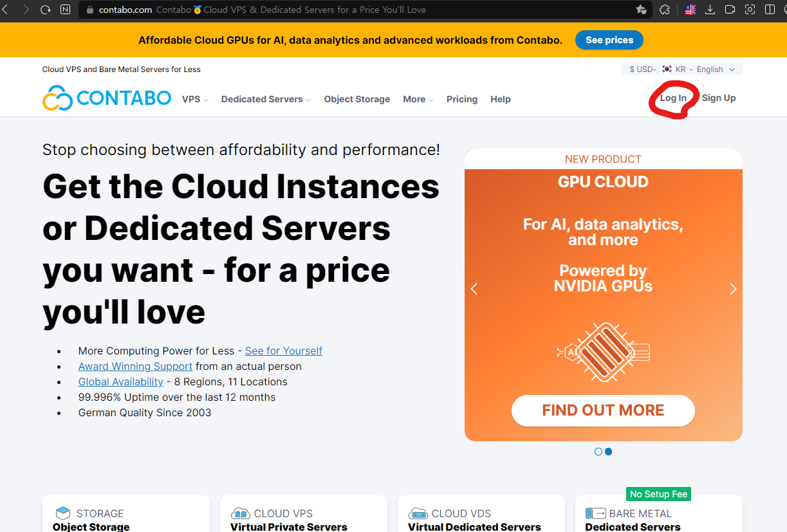Click the Log In link
The height and width of the screenshot is (532, 787).
point(673,98)
